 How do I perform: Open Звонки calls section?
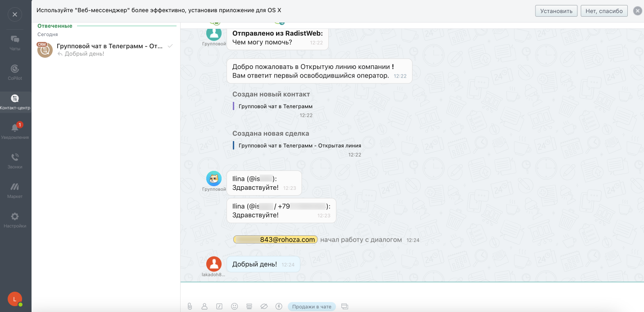click(x=15, y=161)
